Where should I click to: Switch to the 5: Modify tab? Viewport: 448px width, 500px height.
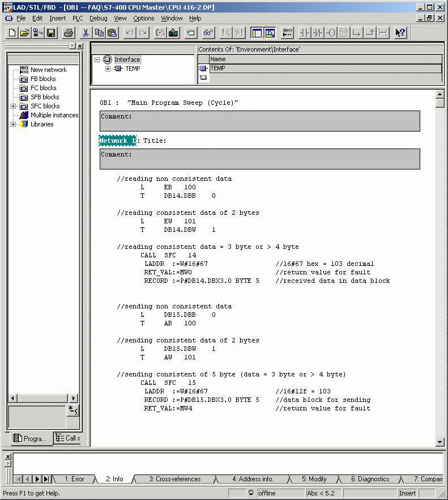point(314,479)
